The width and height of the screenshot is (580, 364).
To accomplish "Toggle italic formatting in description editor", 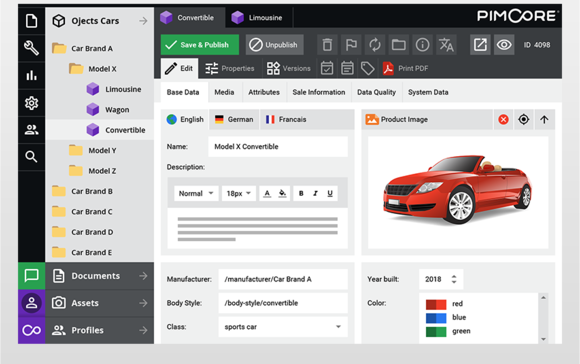I will tap(316, 193).
